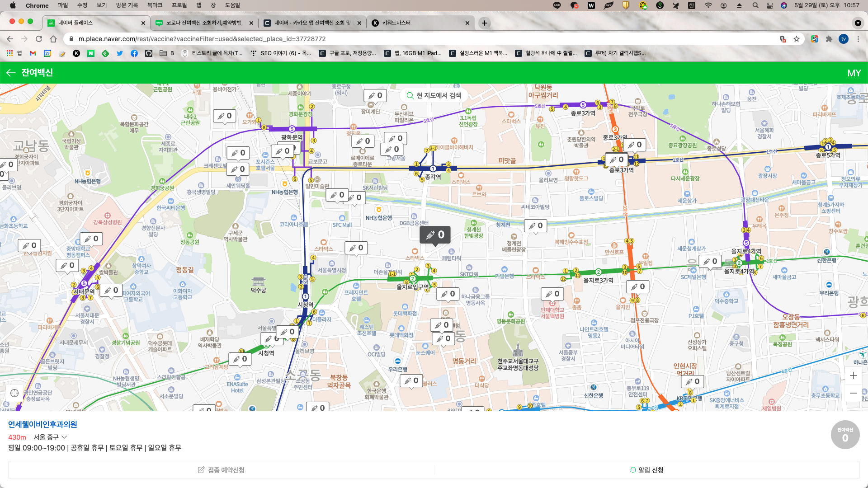
Task: Open Chrome extensions puzzle icon
Action: pos(829,39)
